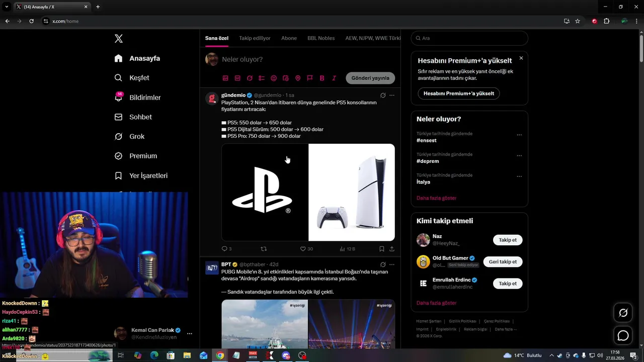
Task: Open the emoji picker in the composer
Action: (274, 78)
